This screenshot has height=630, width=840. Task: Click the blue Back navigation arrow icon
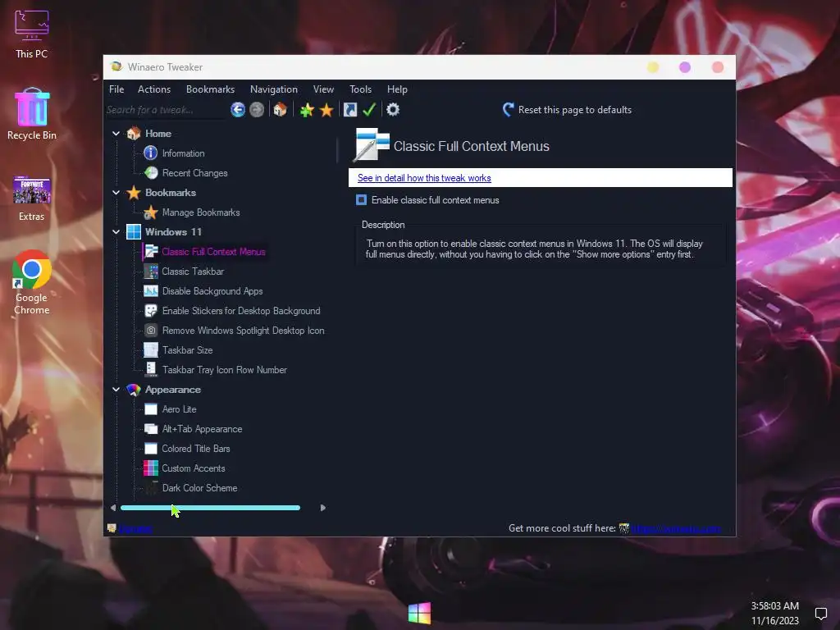(238, 110)
